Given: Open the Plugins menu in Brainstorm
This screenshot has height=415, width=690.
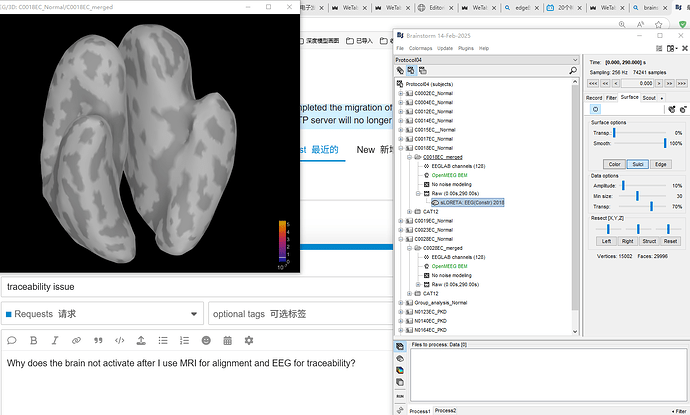Looking at the screenshot, I should click(x=466, y=48).
